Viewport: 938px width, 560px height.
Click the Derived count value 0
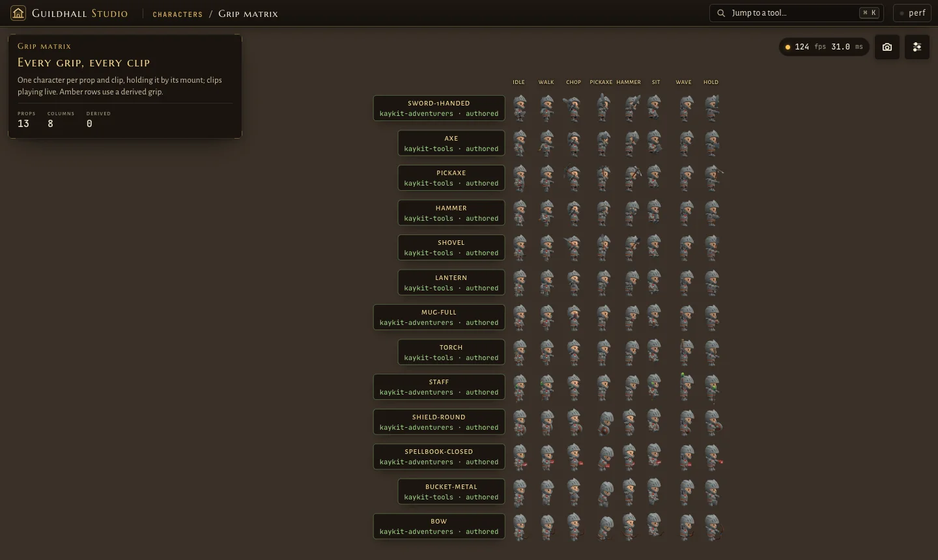click(89, 124)
